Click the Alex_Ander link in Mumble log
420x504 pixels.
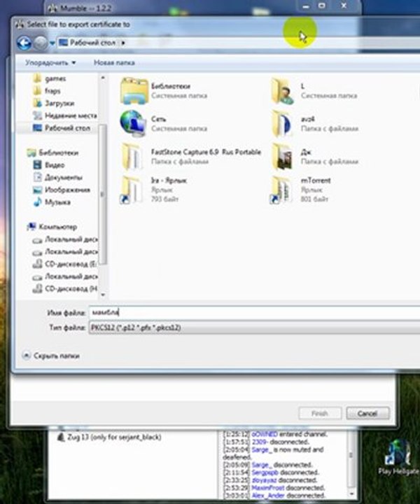(x=268, y=496)
